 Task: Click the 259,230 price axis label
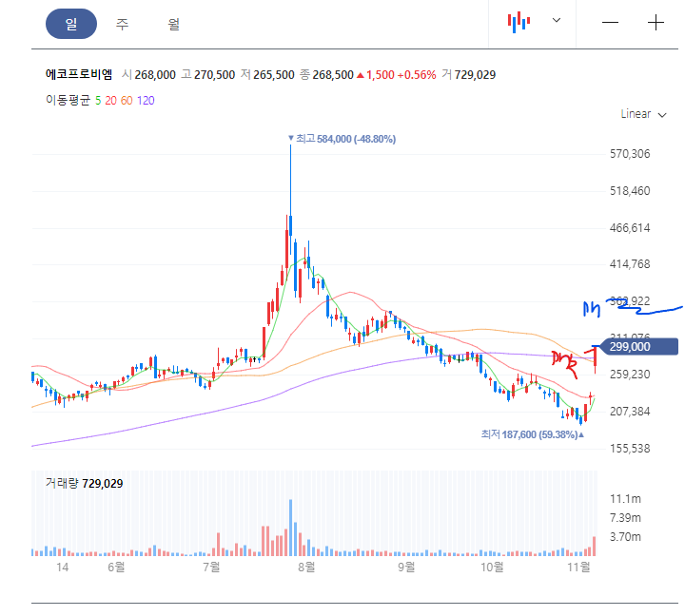[630, 375]
